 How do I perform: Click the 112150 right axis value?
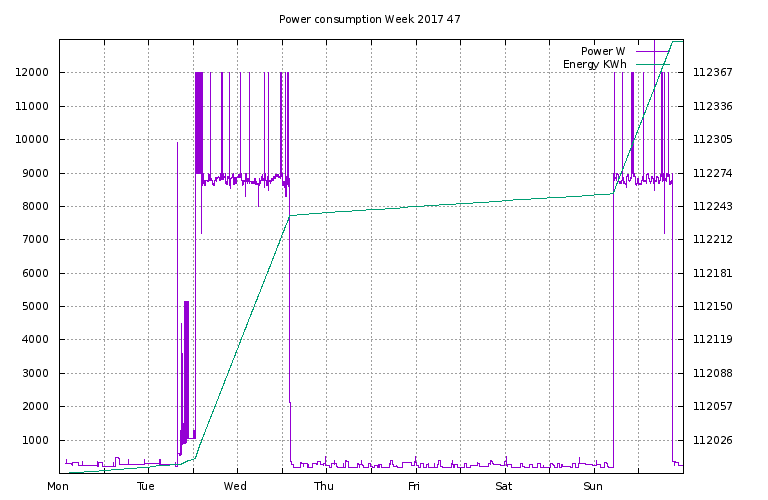tap(713, 307)
